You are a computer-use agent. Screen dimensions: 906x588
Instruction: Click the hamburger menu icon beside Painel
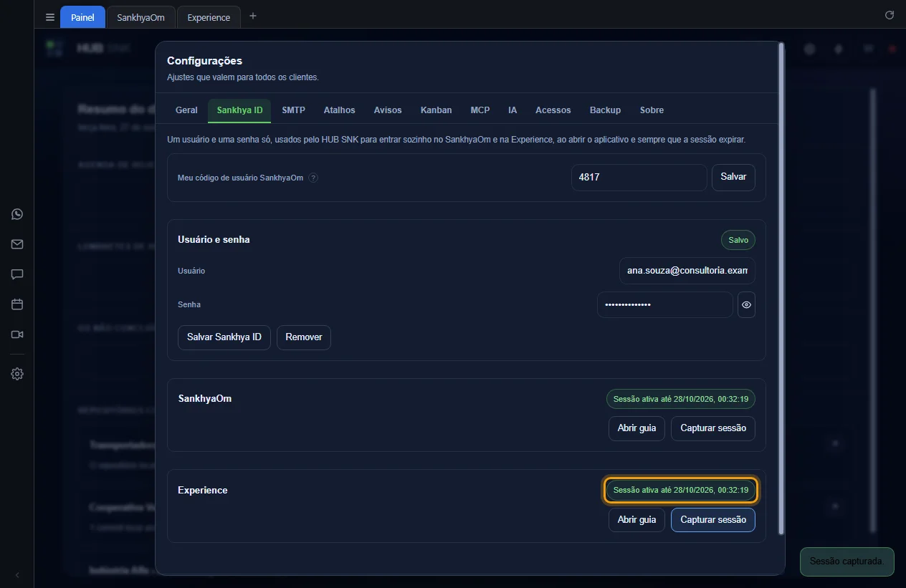pos(49,17)
